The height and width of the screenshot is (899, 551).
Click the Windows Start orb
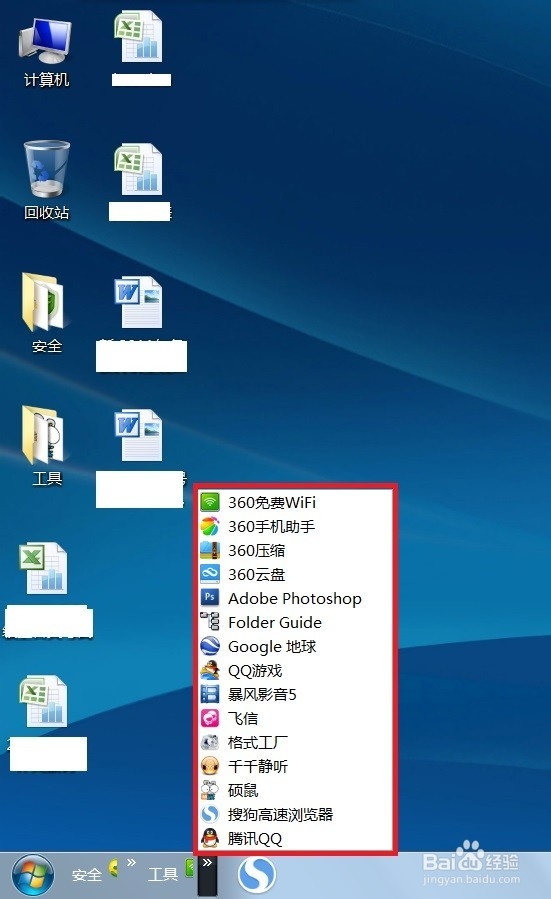coord(33,875)
